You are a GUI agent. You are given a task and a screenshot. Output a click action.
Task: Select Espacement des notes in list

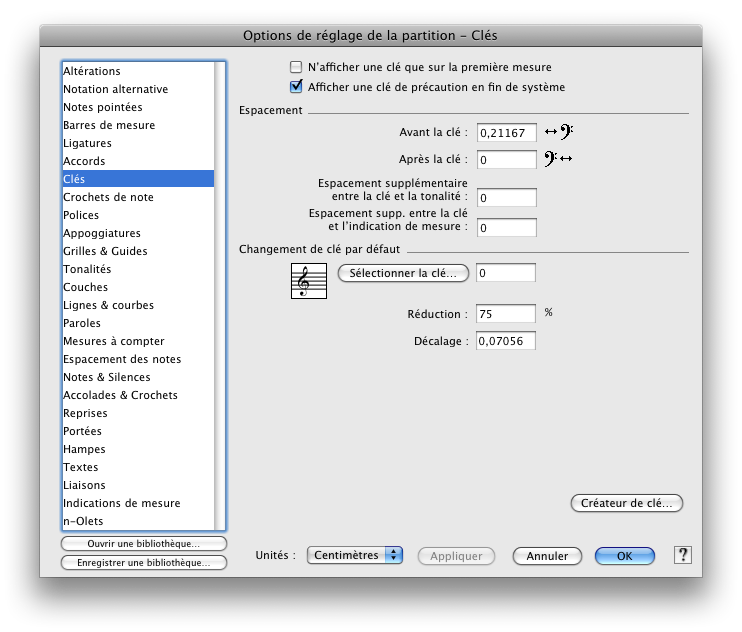tap(138, 359)
